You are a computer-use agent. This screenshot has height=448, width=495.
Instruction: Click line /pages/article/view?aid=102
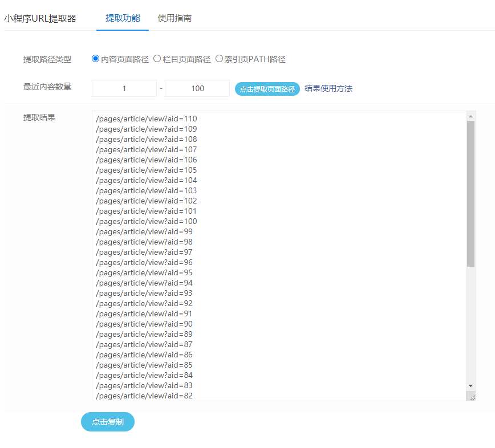(146, 201)
